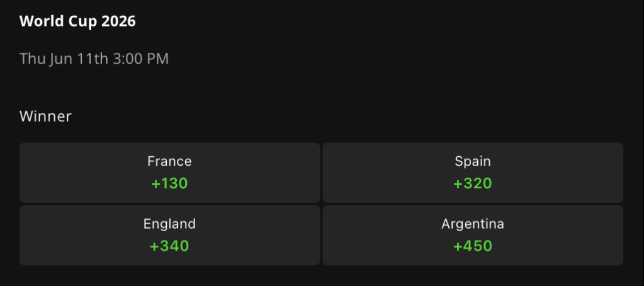Choose Argentina as the winner
Viewport: 644px width, 286px height.
(473, 236)
